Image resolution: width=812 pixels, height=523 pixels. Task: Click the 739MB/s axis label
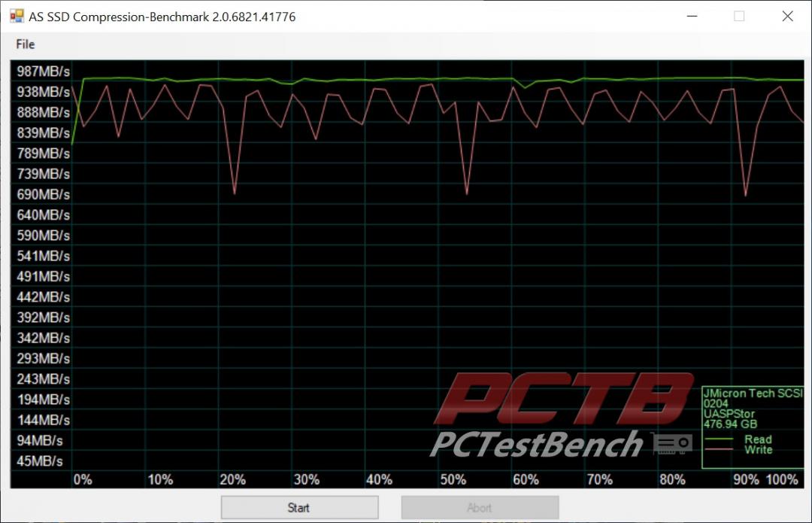tap(43, 174)
